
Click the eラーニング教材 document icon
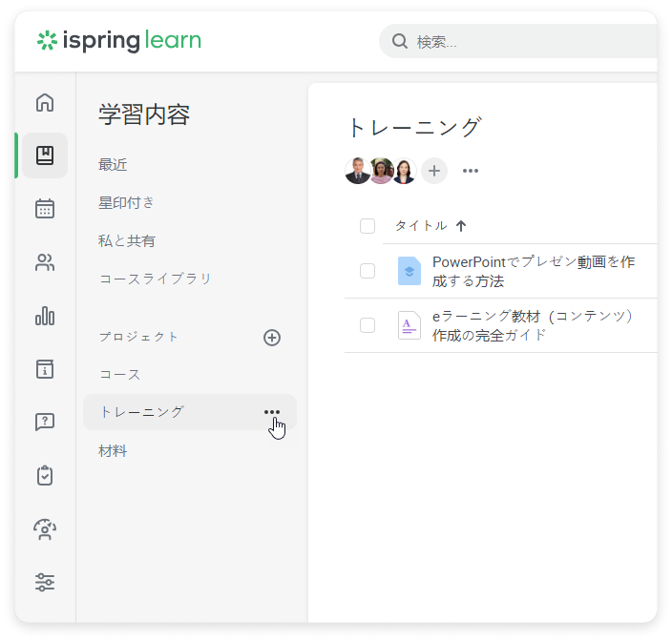(409, 325)
